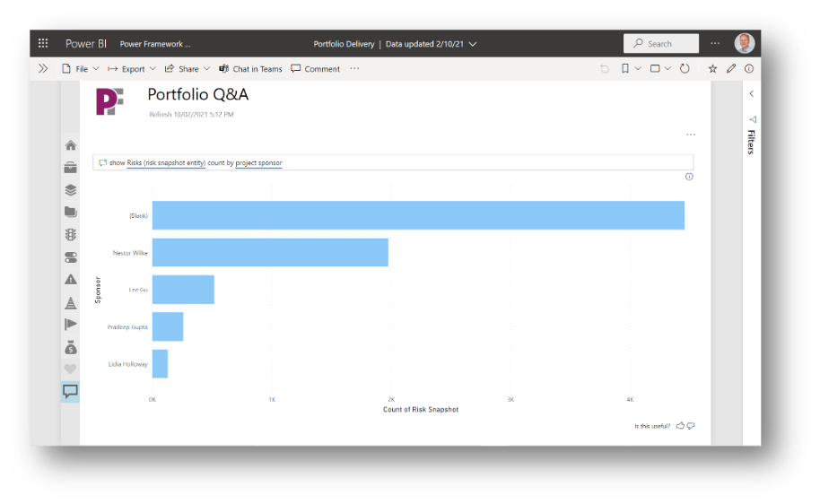Screen dimensions: 820x504
Task: Click the toggle switch icon in sidebar
Action: [70, 257]
